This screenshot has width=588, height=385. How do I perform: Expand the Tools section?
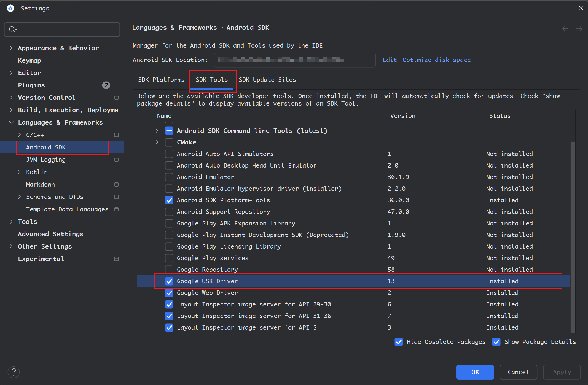click(11, 222)
